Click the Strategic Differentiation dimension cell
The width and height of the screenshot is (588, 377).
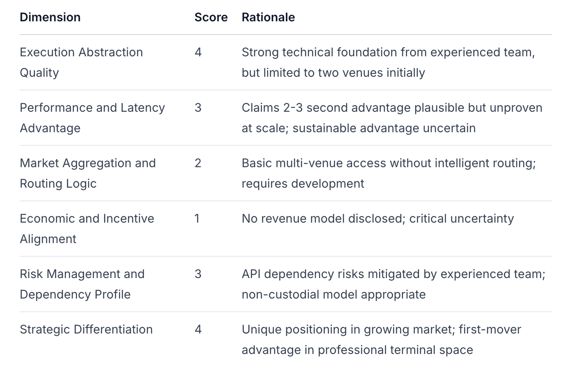click(86, 329)
